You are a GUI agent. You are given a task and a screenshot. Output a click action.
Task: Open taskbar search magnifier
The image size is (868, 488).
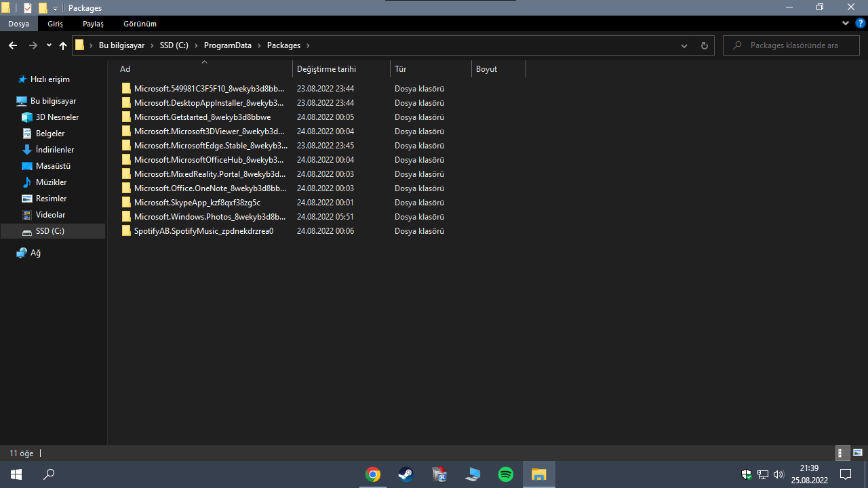tap(49, 474)
